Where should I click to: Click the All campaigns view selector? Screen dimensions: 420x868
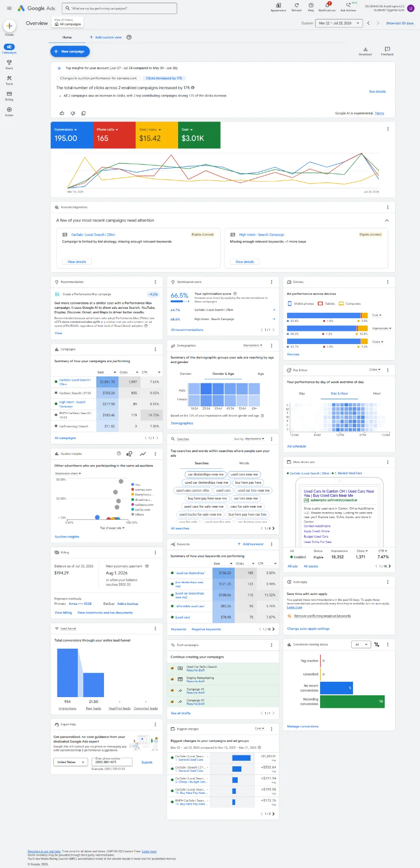68,22
